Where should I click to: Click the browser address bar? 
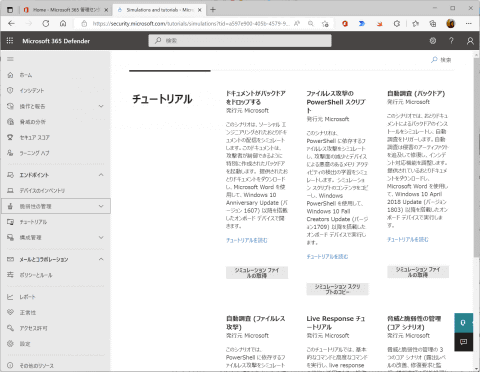[x=191, y=24]
